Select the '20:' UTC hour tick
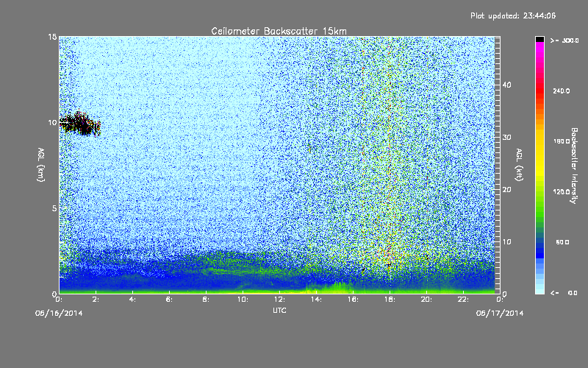The width and height of the screenshot is (588, 368). [426, 300]
